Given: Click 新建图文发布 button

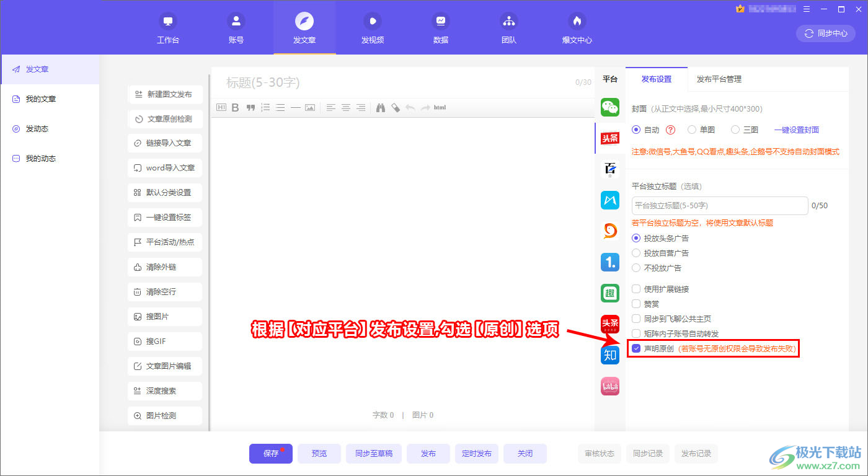Looking at the screenshot, I should point(165,94).
